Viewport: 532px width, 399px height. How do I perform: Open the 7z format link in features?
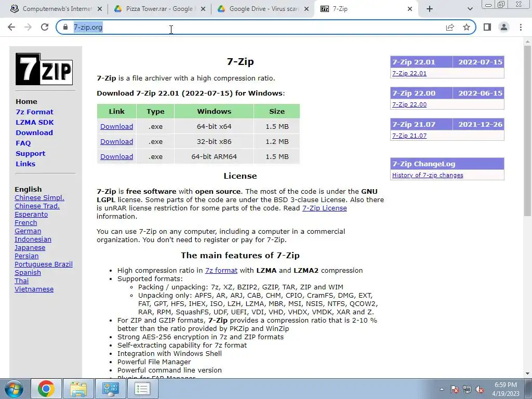click(x=221, y=270)
